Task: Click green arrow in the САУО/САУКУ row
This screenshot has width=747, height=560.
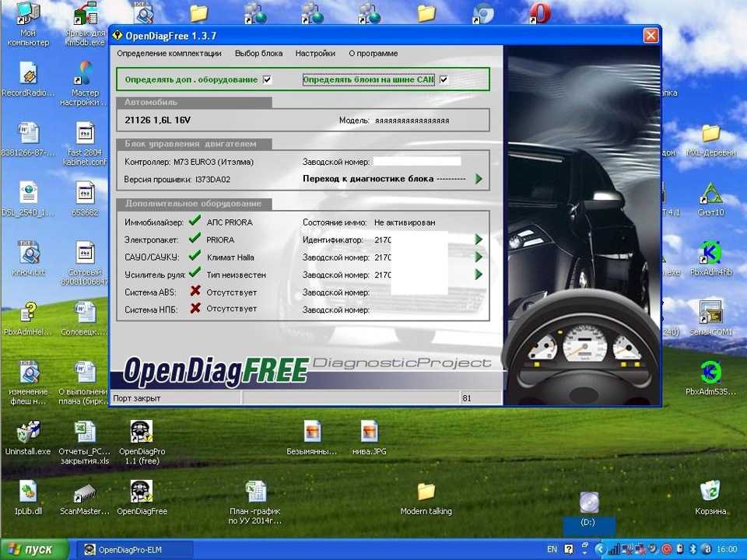Action: click(479, 257)
